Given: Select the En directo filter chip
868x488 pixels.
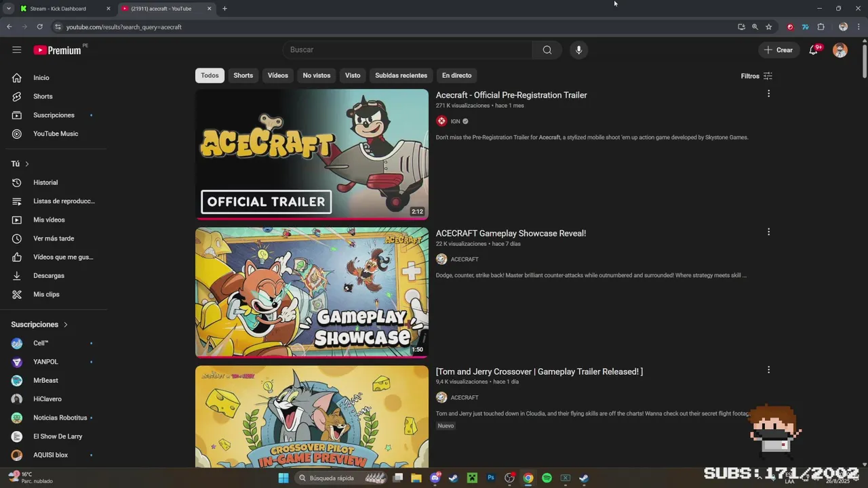Looking at the screenshot, I should (456, 75).
